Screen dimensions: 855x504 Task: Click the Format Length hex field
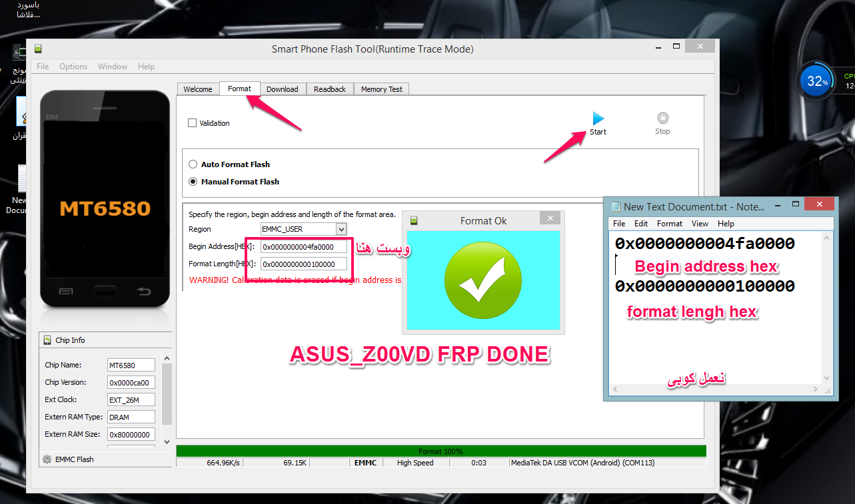[304, 264]
